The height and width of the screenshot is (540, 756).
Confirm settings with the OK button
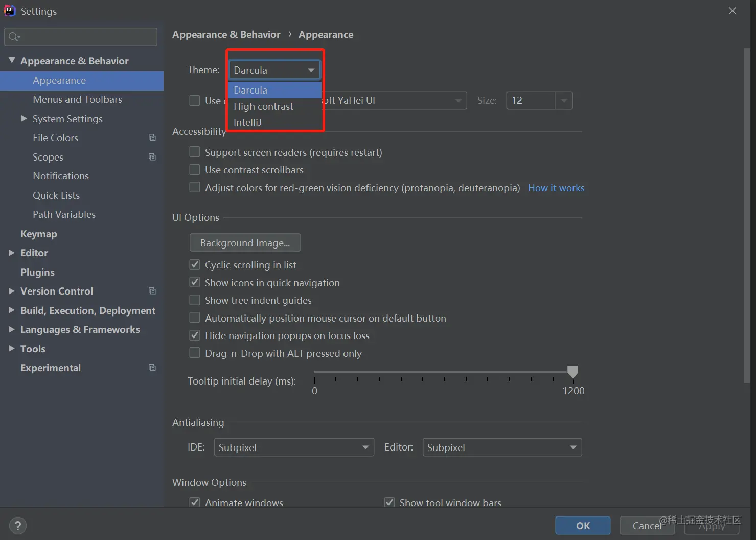click(583, 526)
